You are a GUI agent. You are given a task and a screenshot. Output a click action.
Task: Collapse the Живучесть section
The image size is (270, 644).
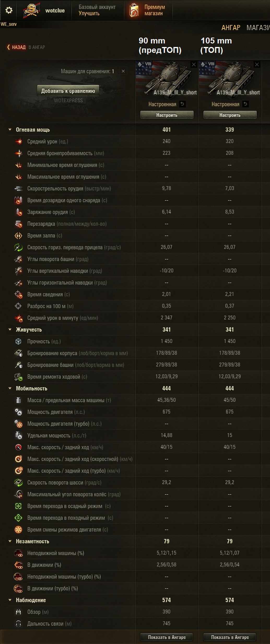(10, 329)
